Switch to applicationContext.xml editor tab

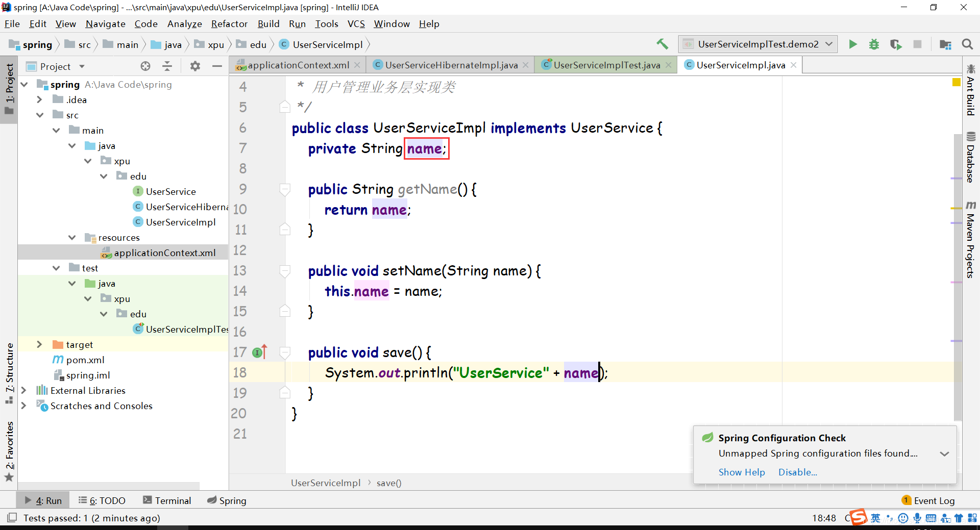(x=298, y=65)
